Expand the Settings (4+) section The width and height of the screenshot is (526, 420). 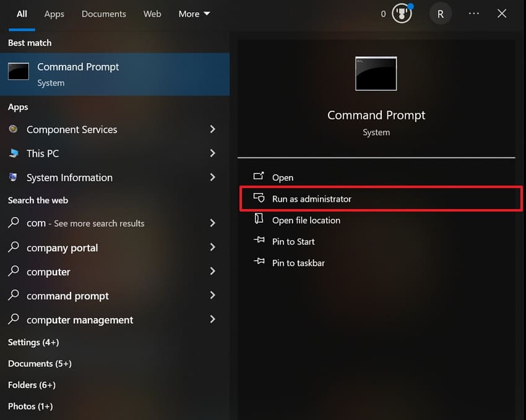point(33,342)
